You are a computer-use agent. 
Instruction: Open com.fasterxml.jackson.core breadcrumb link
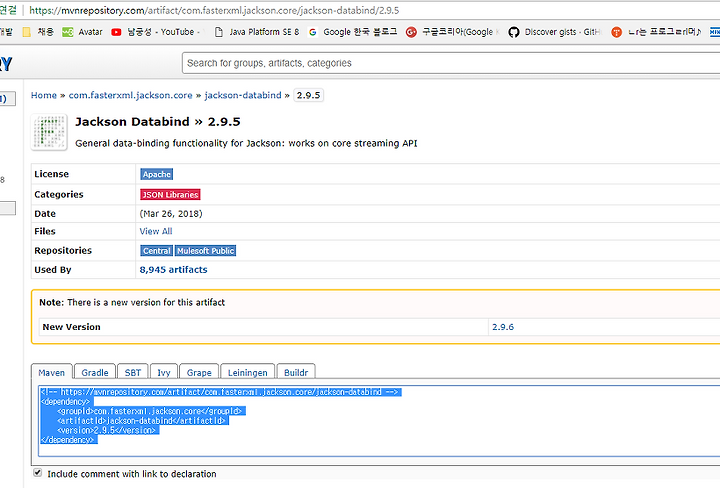[130, 95]
